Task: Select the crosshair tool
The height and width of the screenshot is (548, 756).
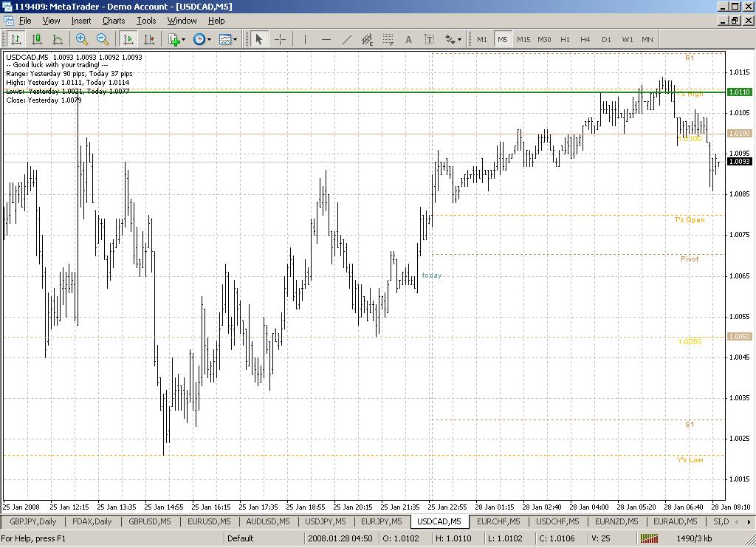Action: 281,39
